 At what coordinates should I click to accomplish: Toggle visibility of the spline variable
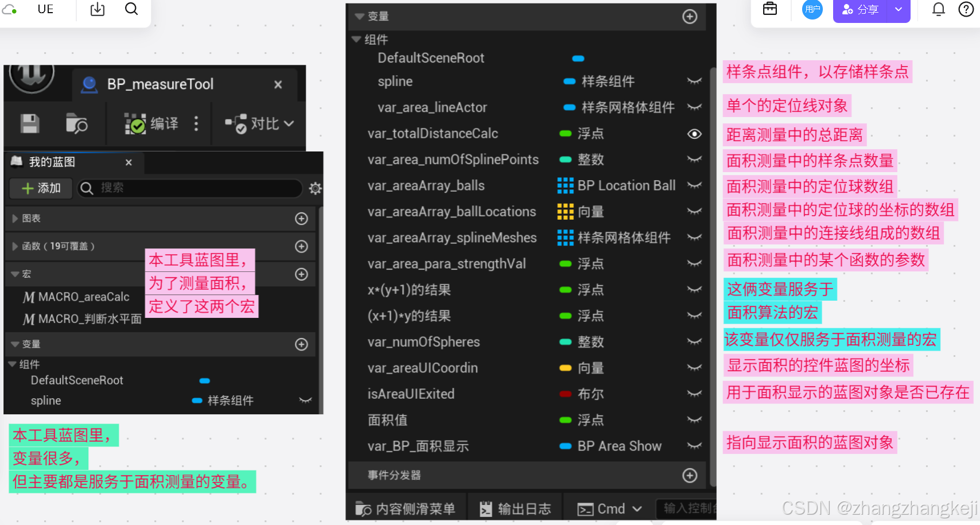pos(694,81)
